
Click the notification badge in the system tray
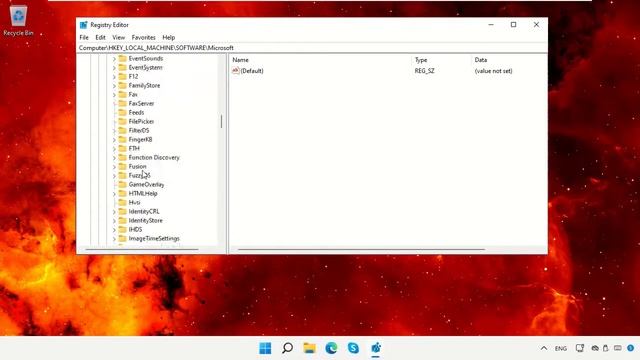(x=631, y=348)
